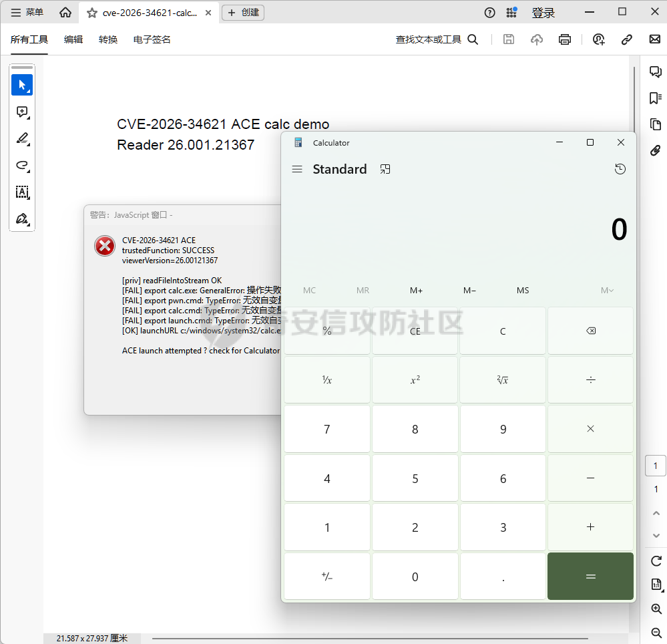Open the Calculator navigation hamburger menu
667x644 pixels.
click(x=297, y=170)
